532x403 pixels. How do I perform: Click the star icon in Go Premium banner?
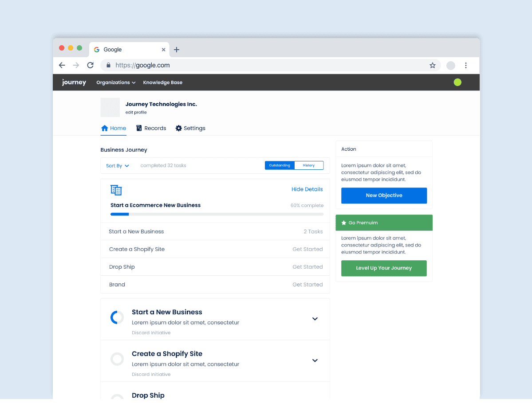[x=344, y=223]
